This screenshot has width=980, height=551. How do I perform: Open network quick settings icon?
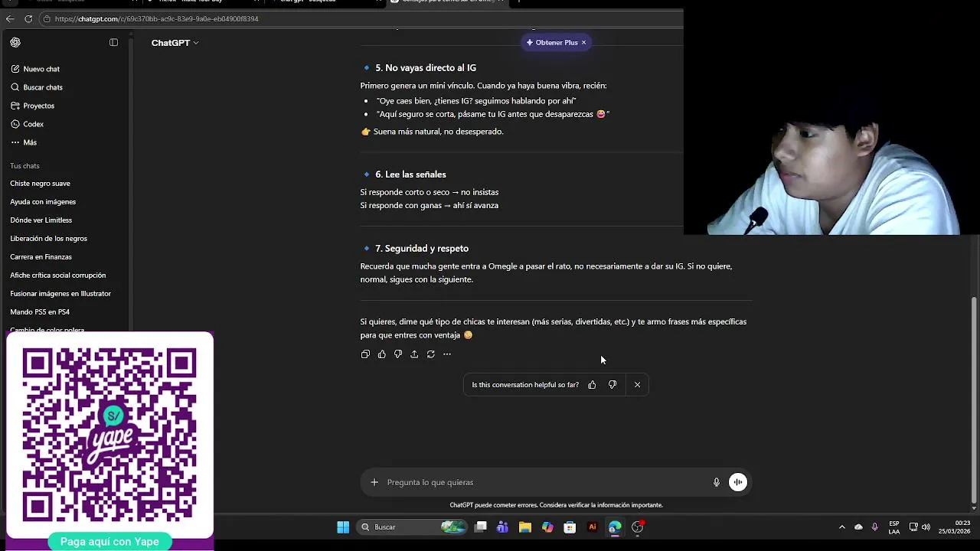click(913, 527)
